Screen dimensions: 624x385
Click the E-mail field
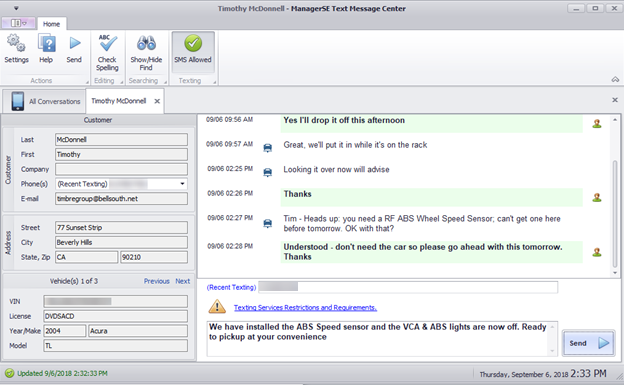pos(121,198)
